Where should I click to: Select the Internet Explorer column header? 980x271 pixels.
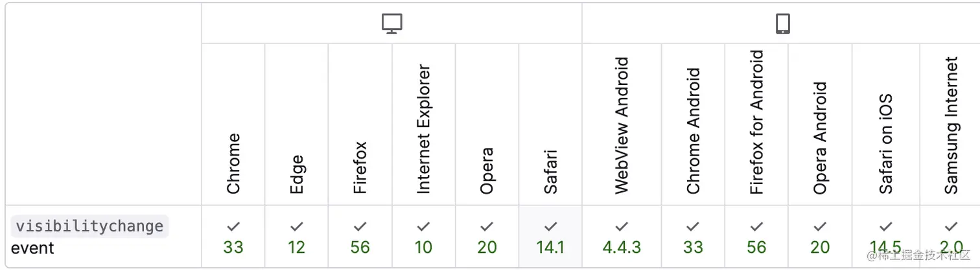click(x=424, y=129)
